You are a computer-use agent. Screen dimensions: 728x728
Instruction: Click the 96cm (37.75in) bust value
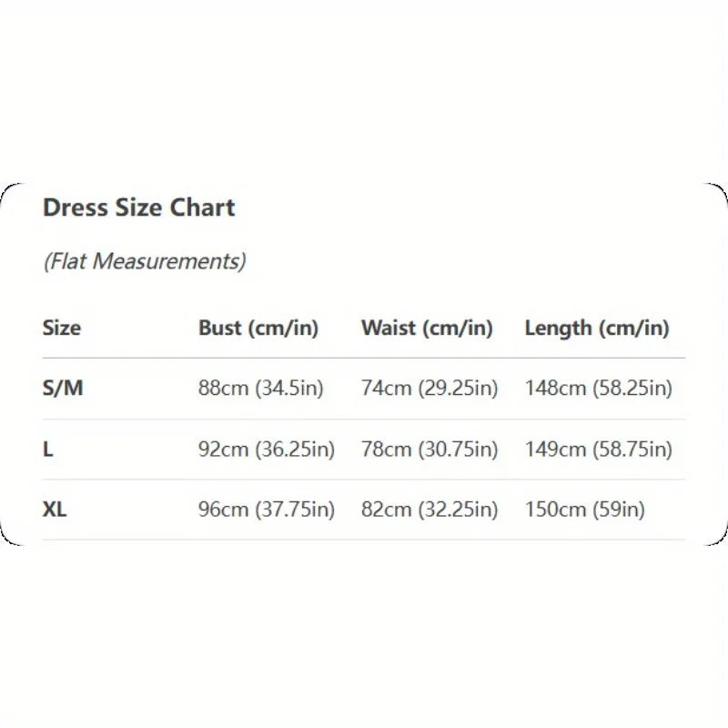coord(267,510)
